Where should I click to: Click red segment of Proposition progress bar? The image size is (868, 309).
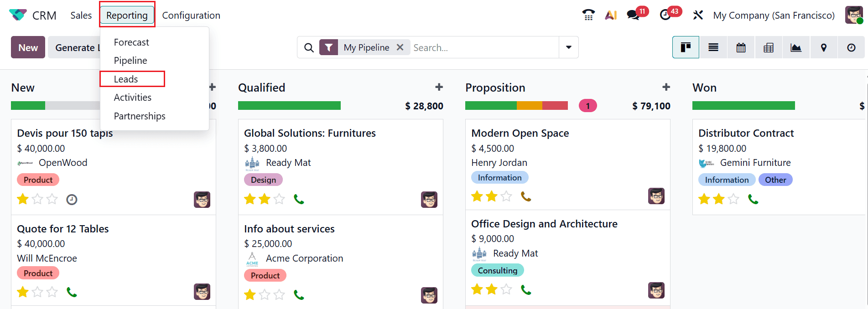(555, 106)
